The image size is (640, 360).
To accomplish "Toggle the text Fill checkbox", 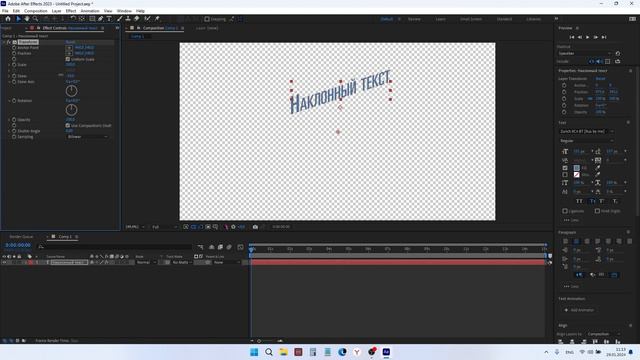I will tap(565, 168).
